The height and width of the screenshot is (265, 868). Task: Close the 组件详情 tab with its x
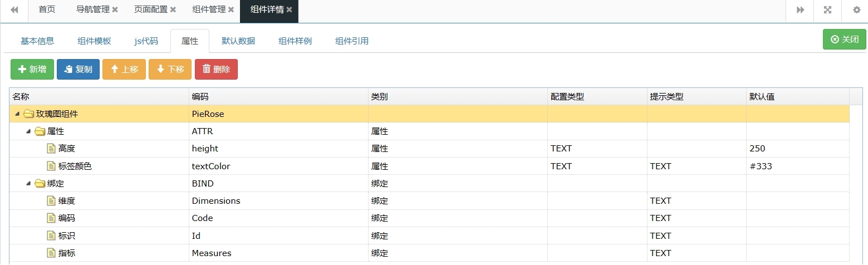pyautogui.click(x=289, y=9)
